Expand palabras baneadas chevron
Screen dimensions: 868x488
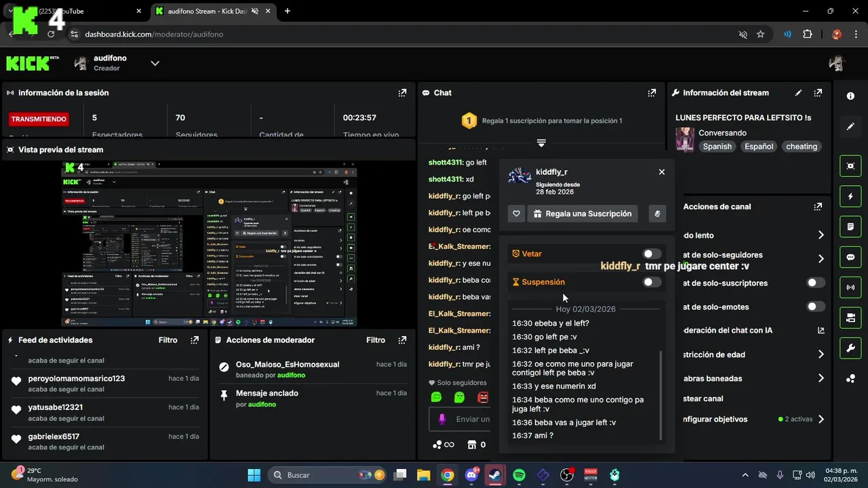tap(821, 378)
